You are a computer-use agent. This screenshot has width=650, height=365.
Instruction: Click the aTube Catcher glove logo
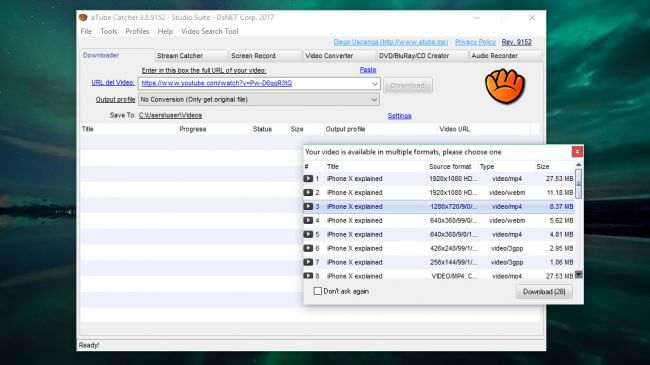click(505, 86)
